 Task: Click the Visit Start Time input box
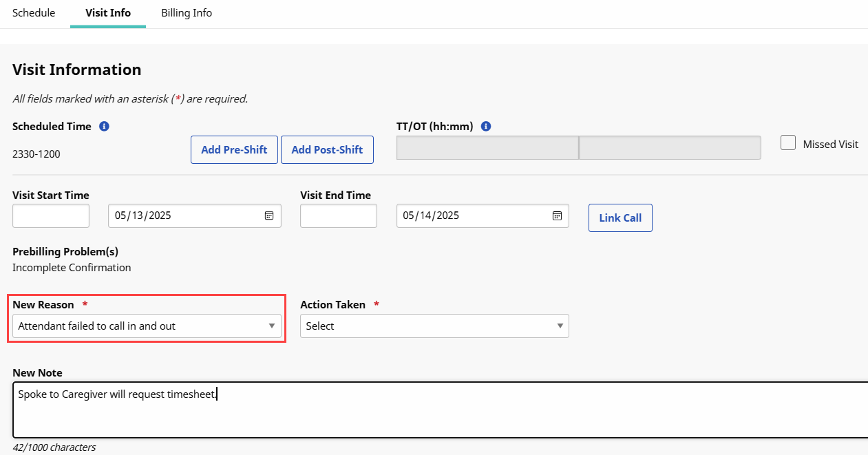coord(51,215)
